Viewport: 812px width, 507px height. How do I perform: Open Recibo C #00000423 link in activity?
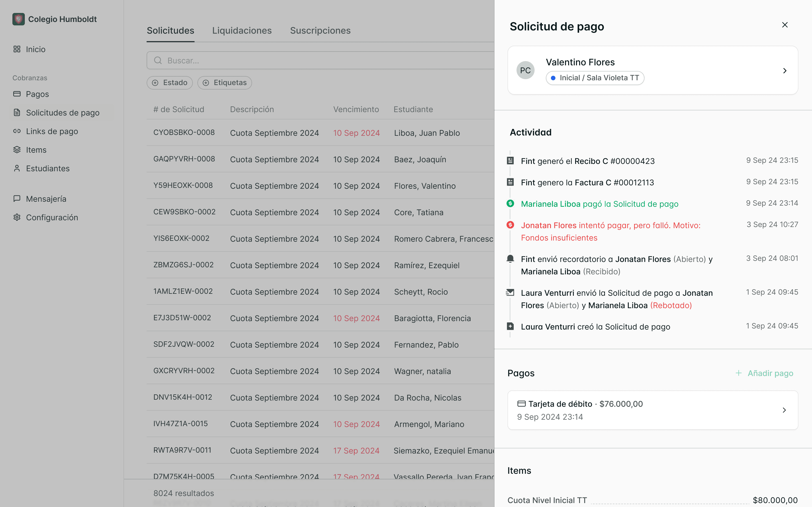(614, 161)
